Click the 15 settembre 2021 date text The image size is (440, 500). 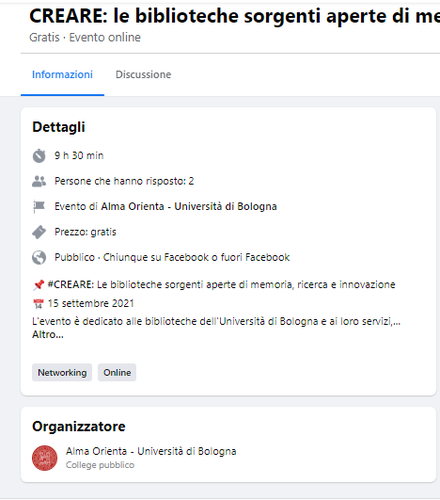tap(91, 304)
